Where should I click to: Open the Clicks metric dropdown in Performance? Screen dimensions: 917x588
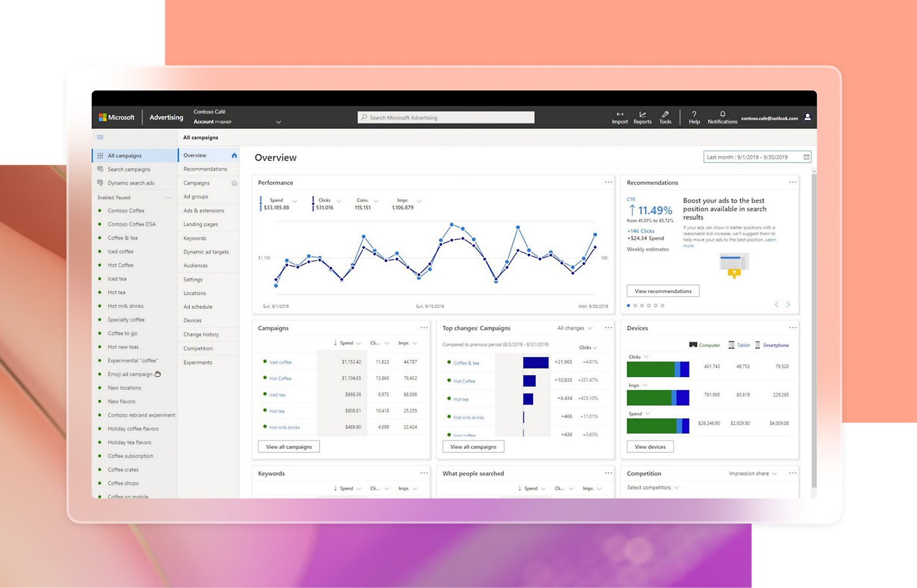[339, 201]
